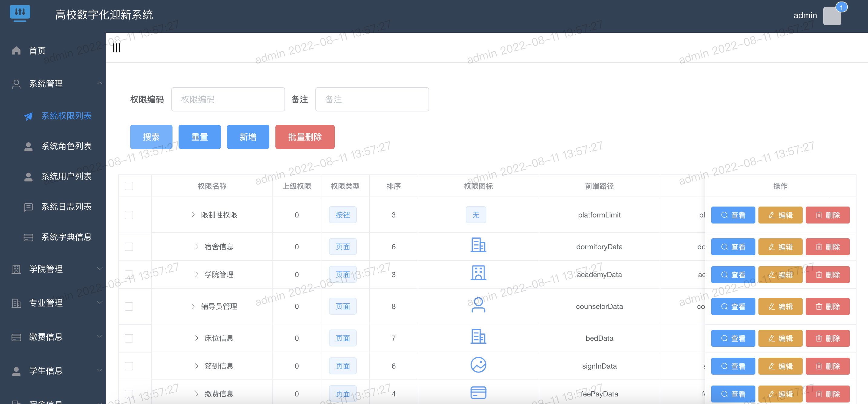Click the system logo icon top-left
This screenshot has width=868, height=404.
point(20,13)
